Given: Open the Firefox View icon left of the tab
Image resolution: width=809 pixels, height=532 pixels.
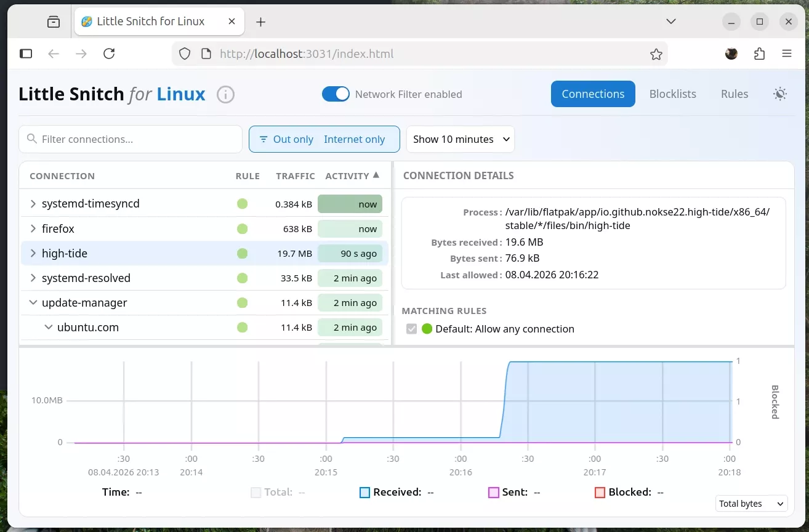Looking at the screenshot, I should click(x=54, y=22).
